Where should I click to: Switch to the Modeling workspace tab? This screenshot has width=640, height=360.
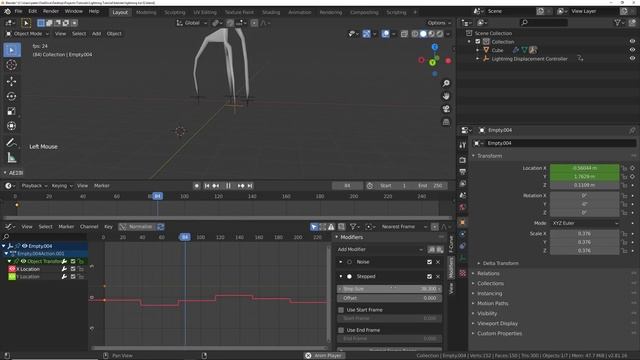click(x=146, y=12)
